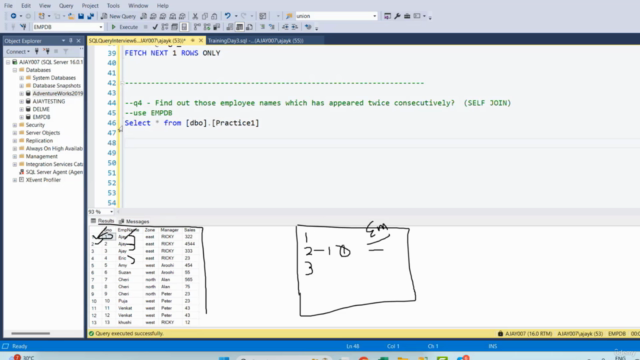The height and width of the screenshot is (360, 640).
Task: Click the Save file floppy icon
Action: point(81,16)
